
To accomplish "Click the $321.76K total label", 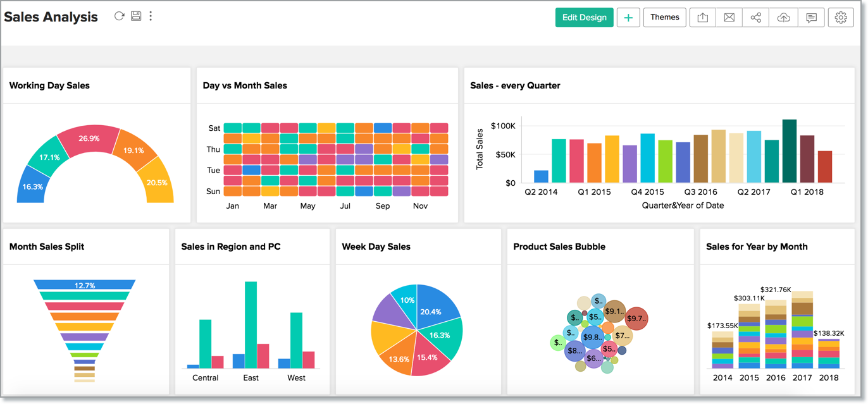I will coord(776,290).
